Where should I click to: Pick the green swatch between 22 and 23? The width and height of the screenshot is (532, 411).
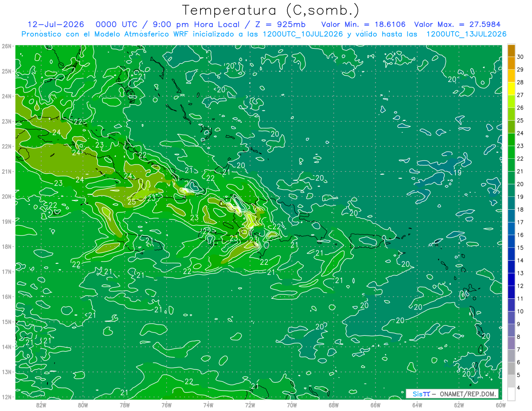511,153
